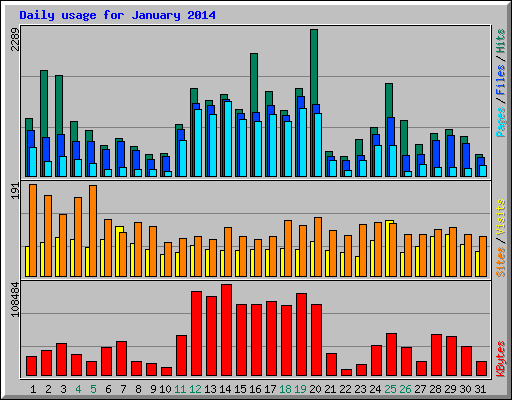
Task: Click the green weekend day label 11
Action: (180, 389)
